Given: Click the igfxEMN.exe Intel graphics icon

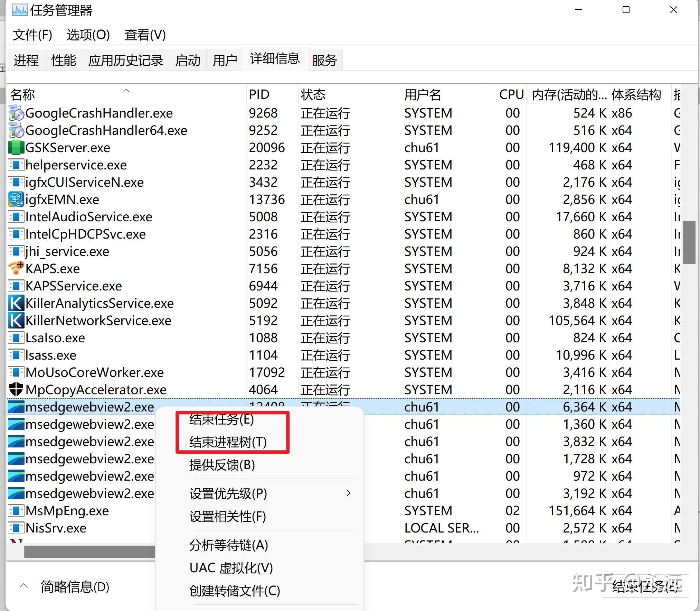Looking at the screenshot, I should click(16, 200).
